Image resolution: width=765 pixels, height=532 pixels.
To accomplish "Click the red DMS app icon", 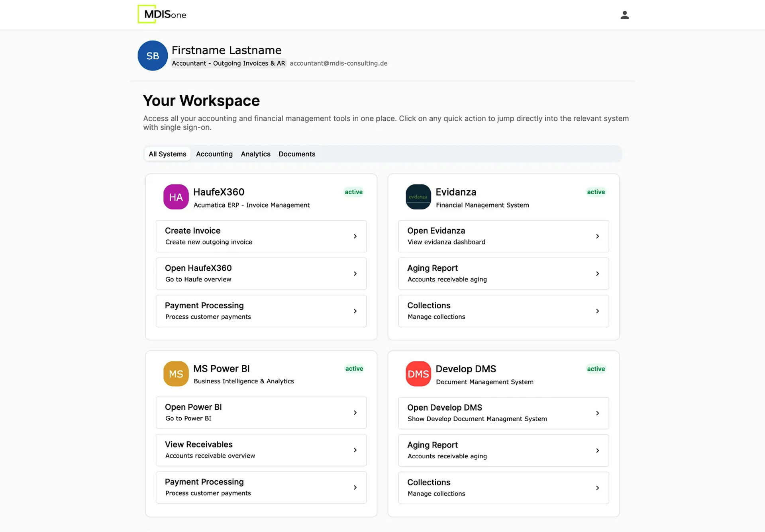I will [418, 374].
